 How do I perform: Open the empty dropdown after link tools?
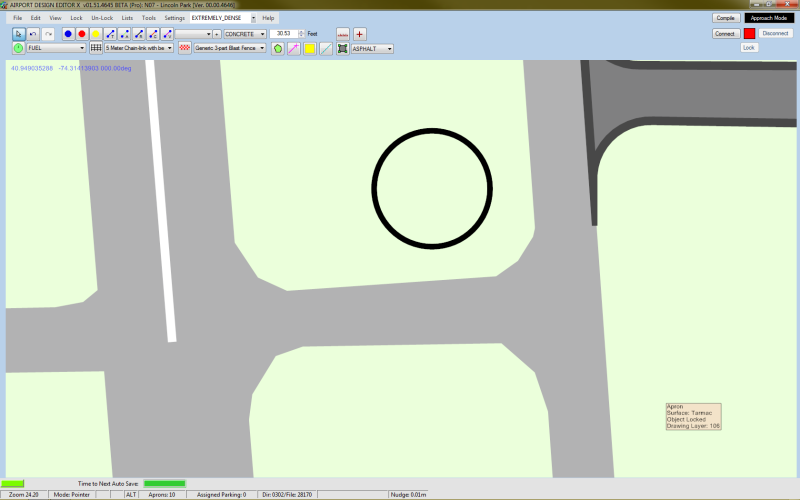click(x=193, y=34)
